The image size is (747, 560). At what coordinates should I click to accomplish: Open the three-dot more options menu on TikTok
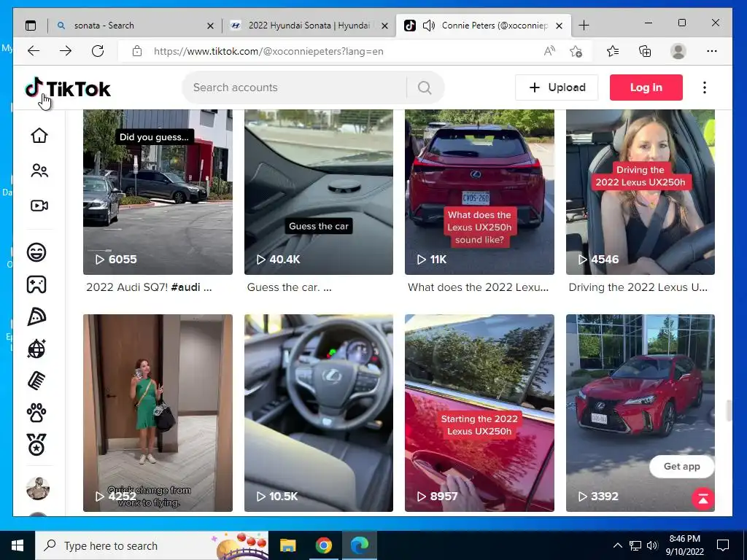coord(704,87)
